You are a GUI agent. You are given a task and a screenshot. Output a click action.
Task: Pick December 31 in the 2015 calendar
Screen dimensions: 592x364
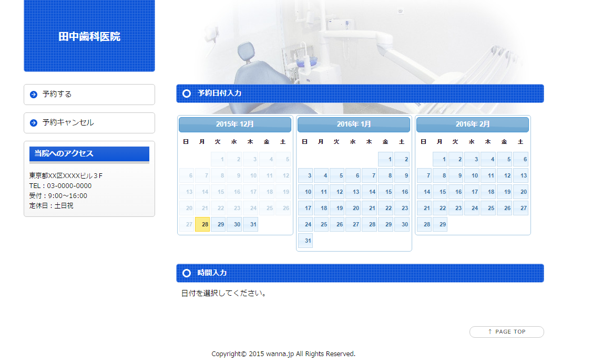[x=251, y=224]
